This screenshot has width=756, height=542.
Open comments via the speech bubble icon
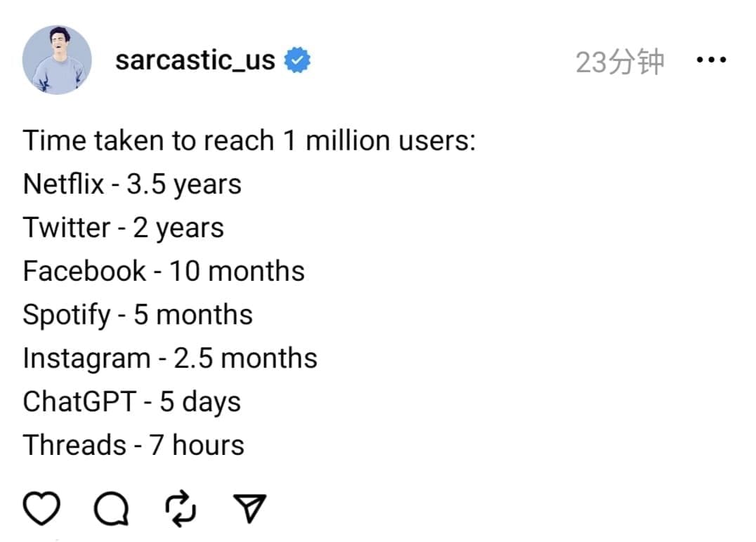(x=111, y=508)
